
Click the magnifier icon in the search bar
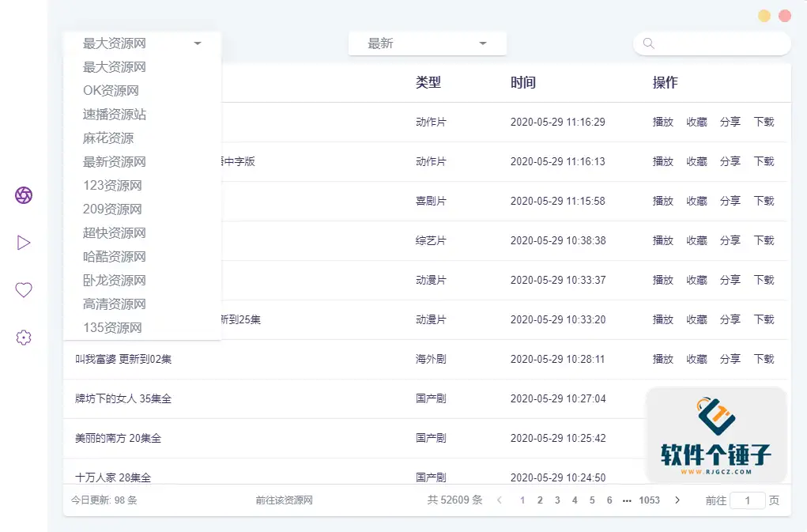[647, 43]
